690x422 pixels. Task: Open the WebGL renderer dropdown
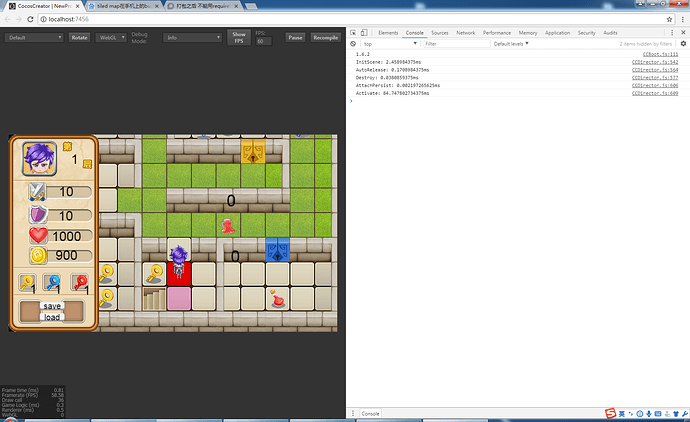point(111,37)
